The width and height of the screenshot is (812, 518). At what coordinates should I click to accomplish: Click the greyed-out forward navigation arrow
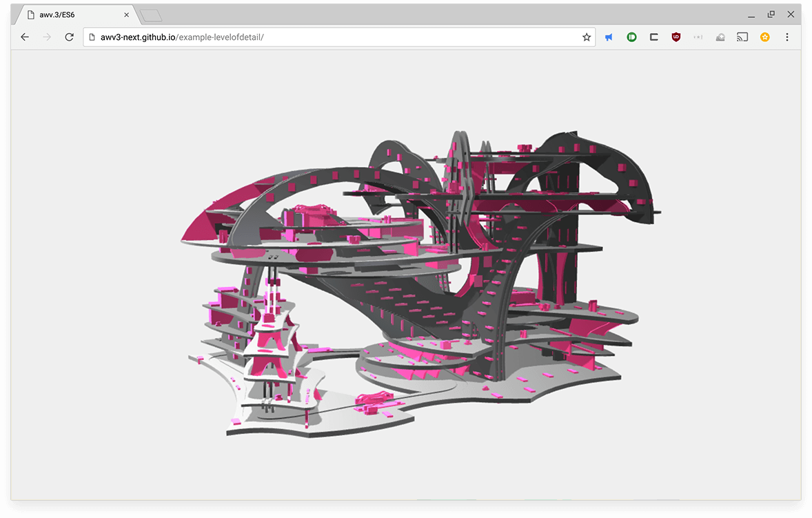click(47, 37)
